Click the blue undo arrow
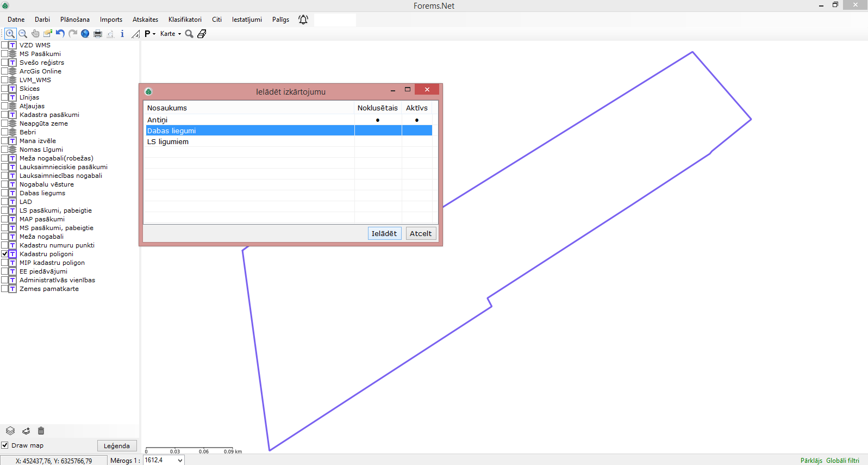This screenshot has width=868, height=465. [60, 34]
